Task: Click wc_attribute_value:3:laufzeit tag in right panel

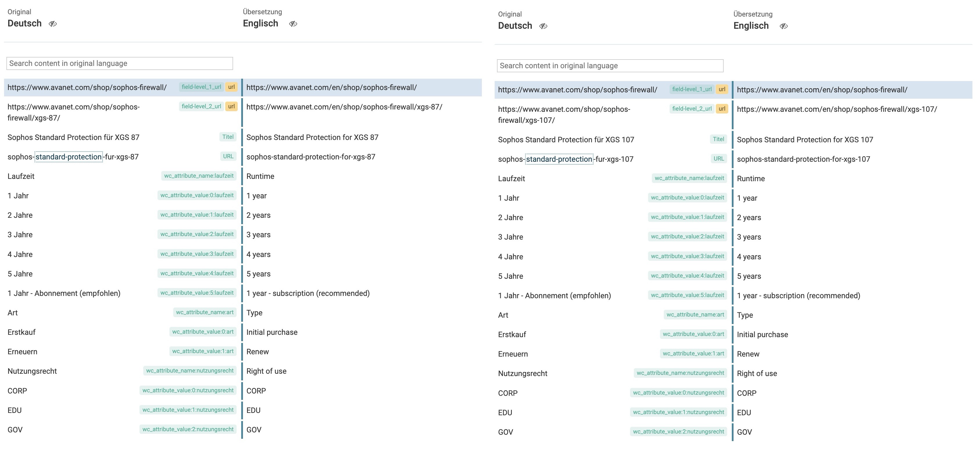Action: [x=687, y=256]
